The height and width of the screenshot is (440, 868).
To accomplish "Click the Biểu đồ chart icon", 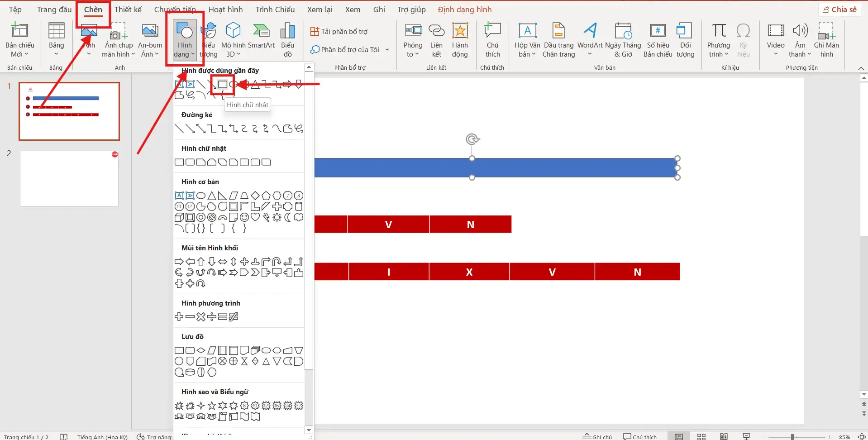I will pos(287,39).
